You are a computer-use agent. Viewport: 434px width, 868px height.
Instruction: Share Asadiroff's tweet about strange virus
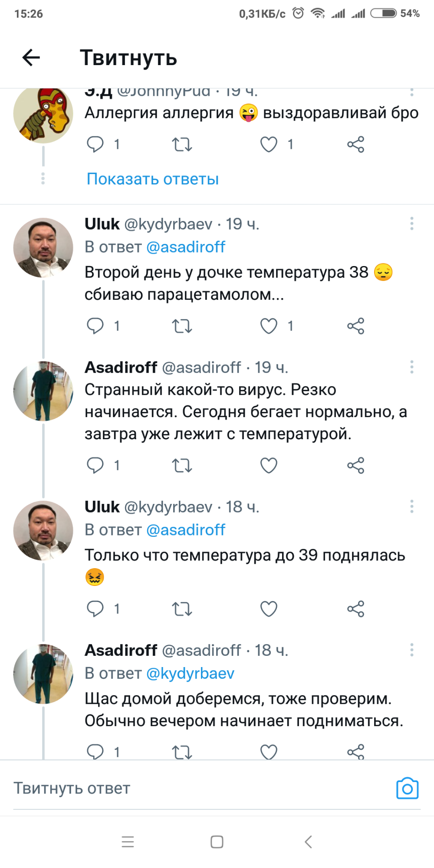[x=355, y=466]
